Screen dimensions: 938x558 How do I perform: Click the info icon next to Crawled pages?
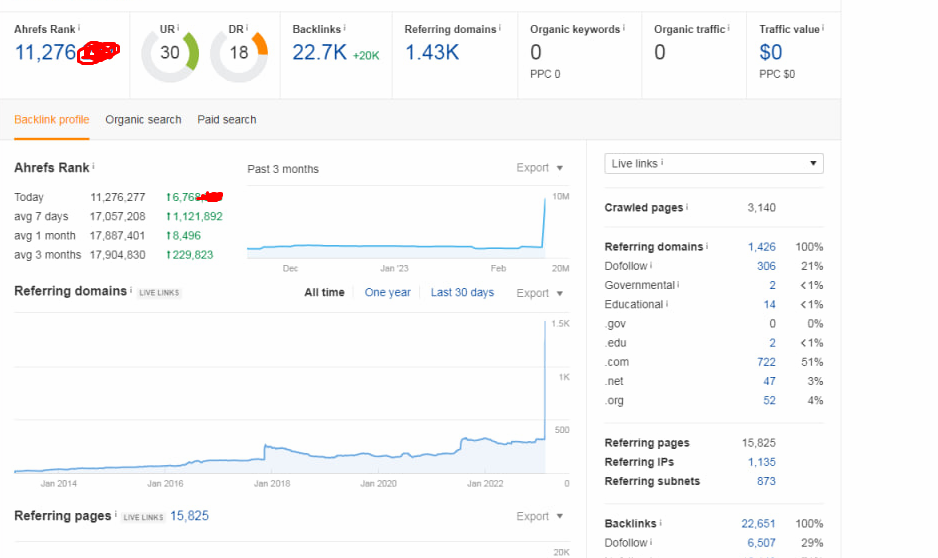[687, 206]
